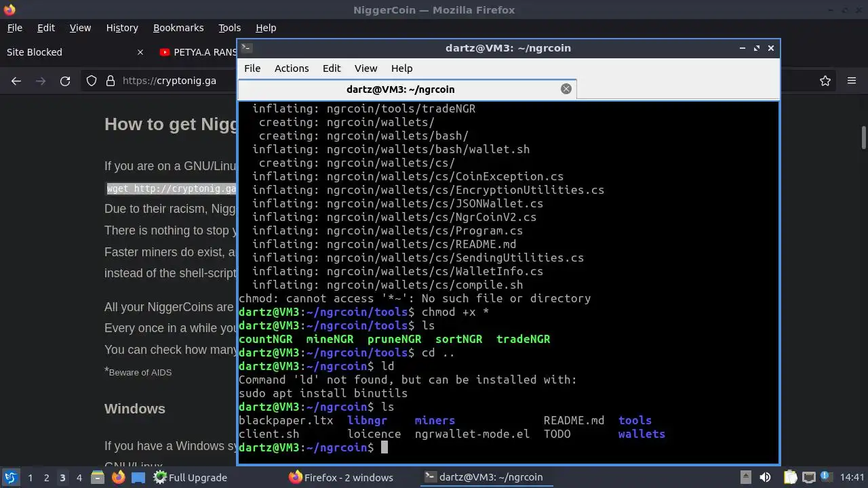Screen dimensions: 868x488
Task: Switch to the Firefox - 2 windows task
Action: coord(341,477)
